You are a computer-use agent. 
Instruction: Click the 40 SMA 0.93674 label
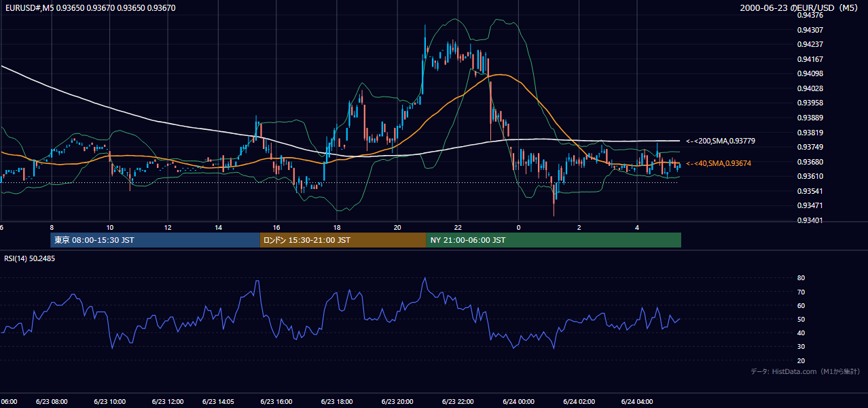(x=719, y=163)
